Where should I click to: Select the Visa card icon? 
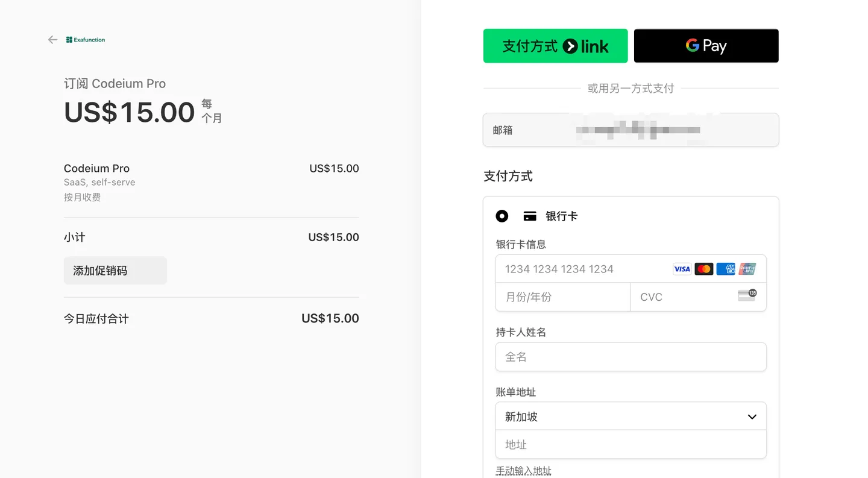click(682, 269)
